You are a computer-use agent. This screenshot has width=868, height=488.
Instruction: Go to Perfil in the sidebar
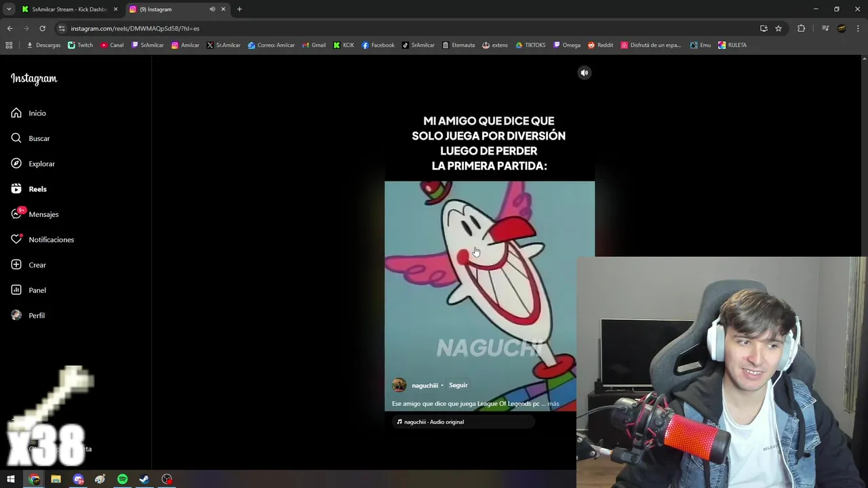[x=28, y=316]
